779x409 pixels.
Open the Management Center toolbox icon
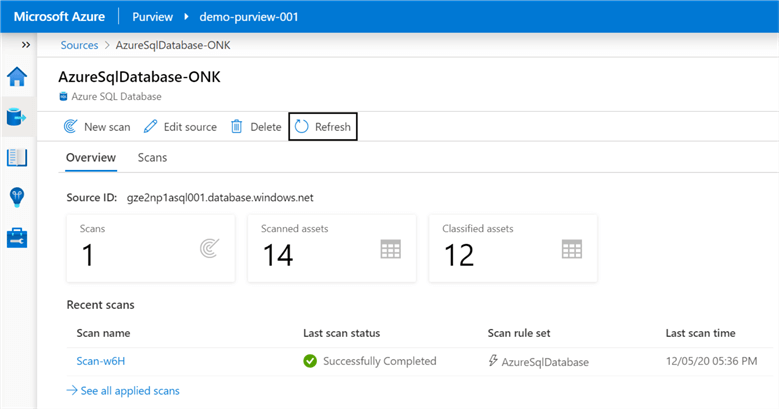(17, 237)
